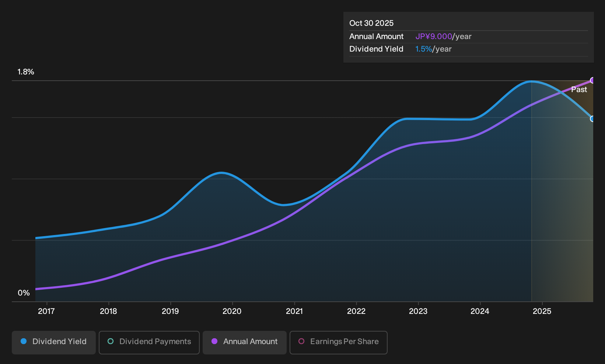Screen dimensions: 605x364
Task: Toggle the Dividend Yield series
Action: (53, 342)
